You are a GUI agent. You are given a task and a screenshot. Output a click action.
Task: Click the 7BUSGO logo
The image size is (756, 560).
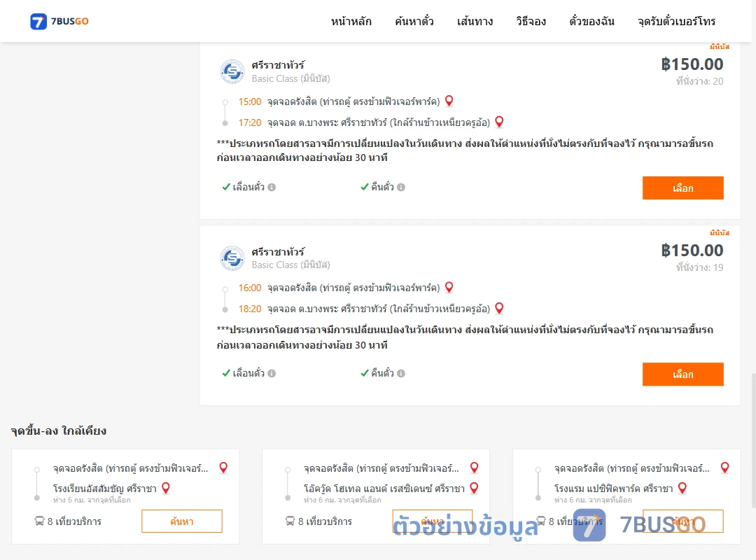click(59, 21)
